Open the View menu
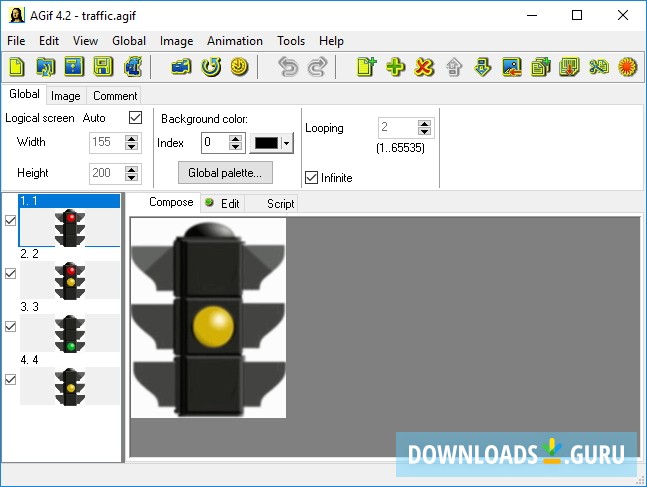The image size is (647, 487). coord(85,41)
